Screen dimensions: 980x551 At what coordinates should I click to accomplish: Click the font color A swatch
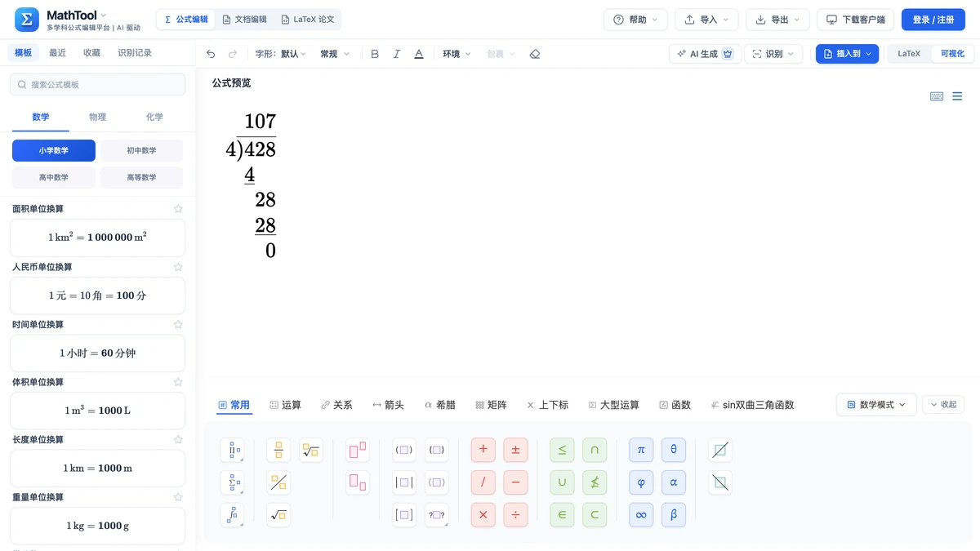point(419,54)
